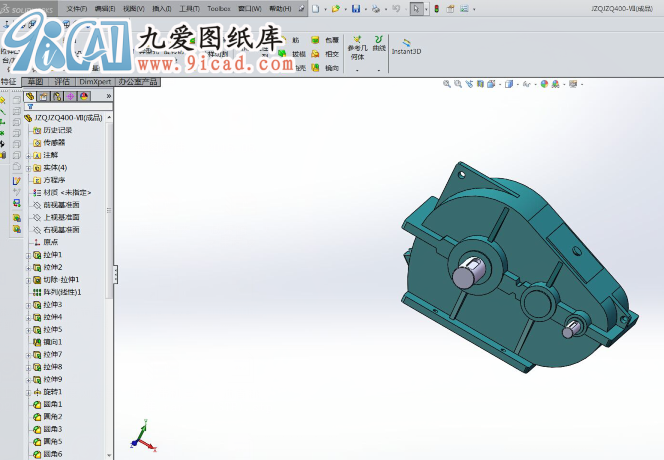This screenshot has height=460, width=664.
Task: Open the Apply Scene dropdown arrow
Action: pyautogui.click(x=564, y=84)
